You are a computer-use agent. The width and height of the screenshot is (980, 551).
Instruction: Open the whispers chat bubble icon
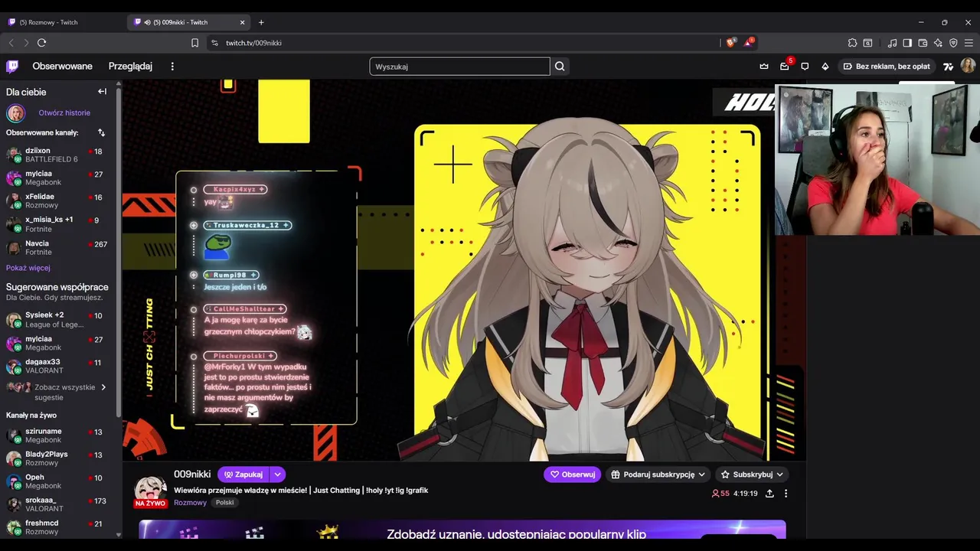tap(805, 67)
